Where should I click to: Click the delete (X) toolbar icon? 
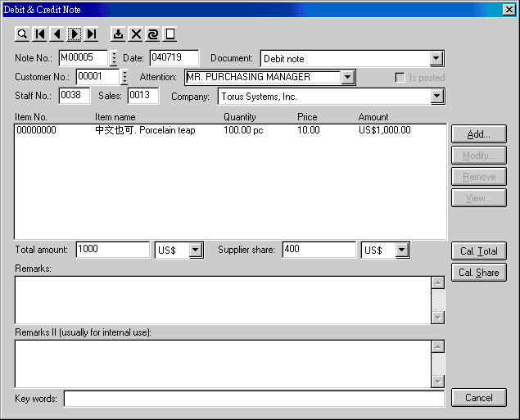[136, 34]
